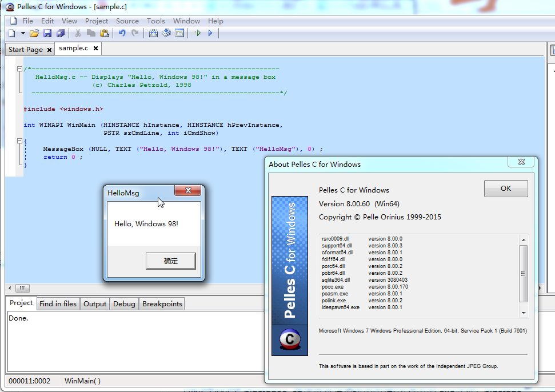Viewport: 555px width, 392px height.
Task: Open the Edit menu
Action: (47, 21)
